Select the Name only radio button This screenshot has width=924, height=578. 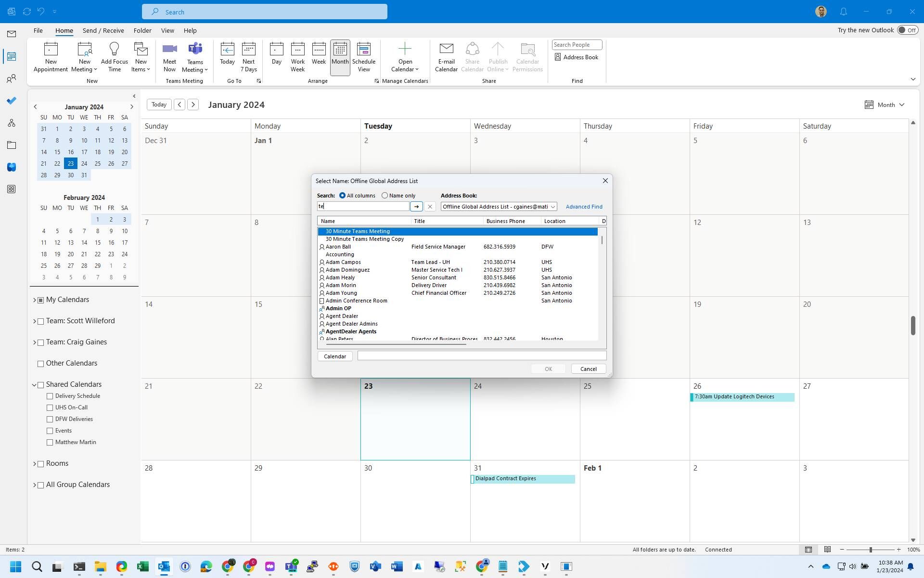click(385, 196)
